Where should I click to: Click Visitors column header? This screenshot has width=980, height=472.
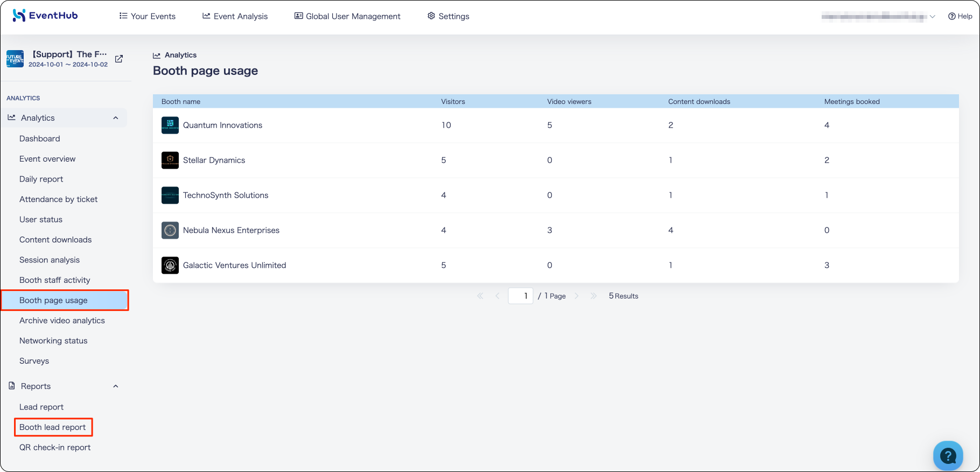(453, 101)
